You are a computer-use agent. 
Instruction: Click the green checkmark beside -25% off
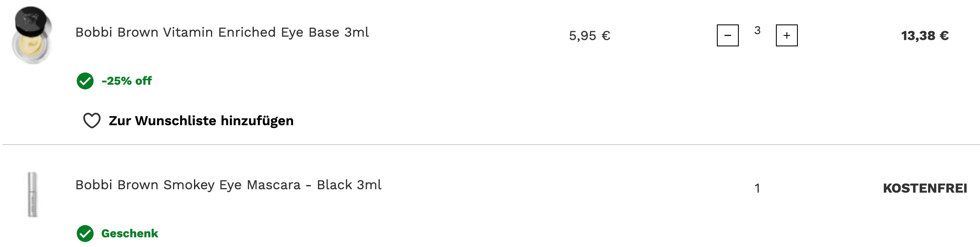[x=85, y=81]
